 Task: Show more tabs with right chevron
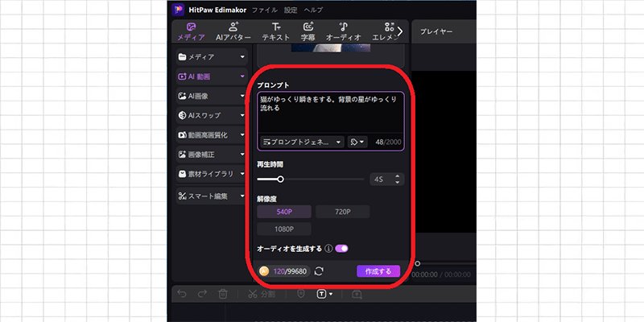pos(400,31)
